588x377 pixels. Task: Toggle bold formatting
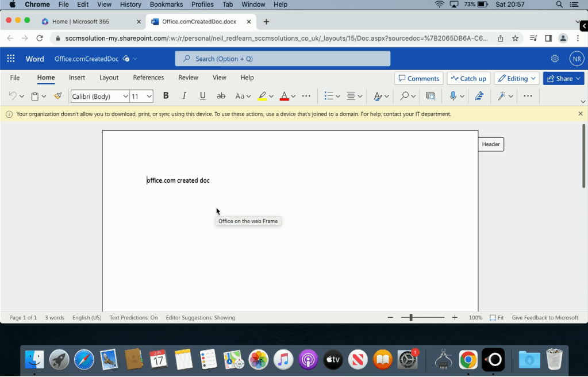point(166,96)
